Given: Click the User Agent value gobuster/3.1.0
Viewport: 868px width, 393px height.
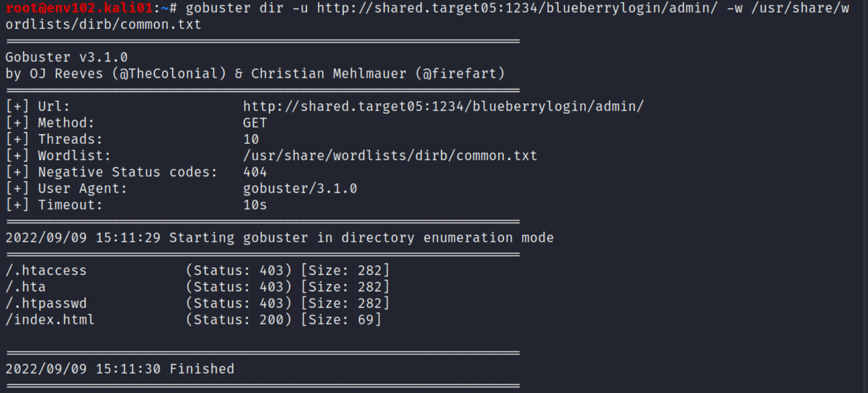Looking at the screenshot, I should click(x=300, y=189).
